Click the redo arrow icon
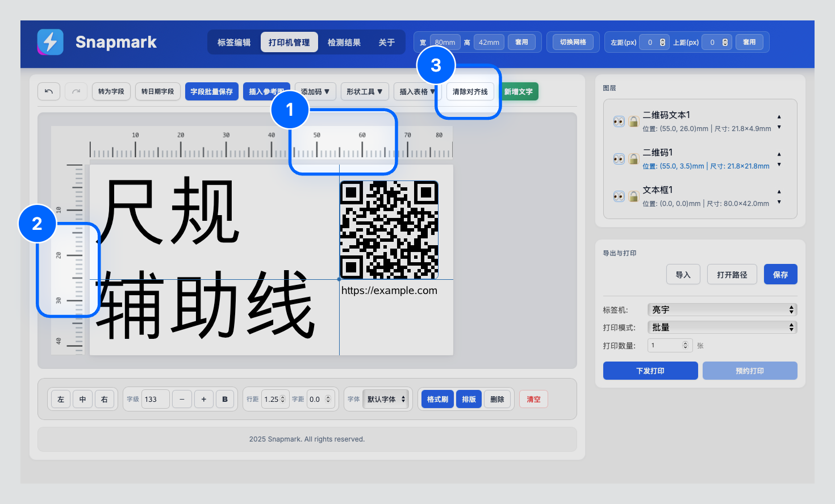Screen dimensions: 835x504 76,91
